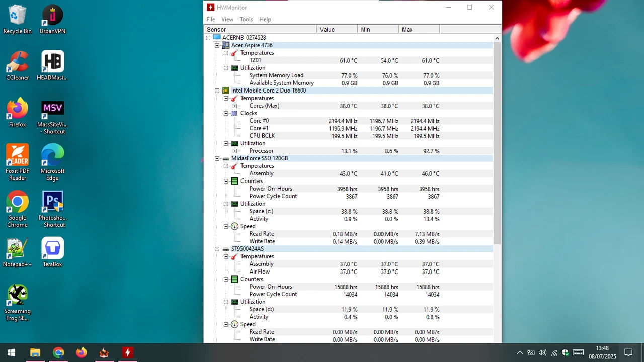Launch the Photoshop shortcut on desktop

point(52,209)
